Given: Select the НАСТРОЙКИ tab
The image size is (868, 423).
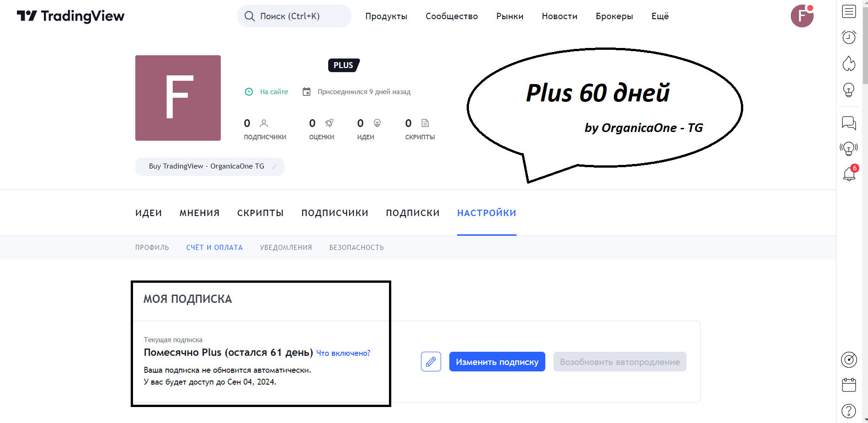Looking at the screenshot, I should (x=487, y=213).
